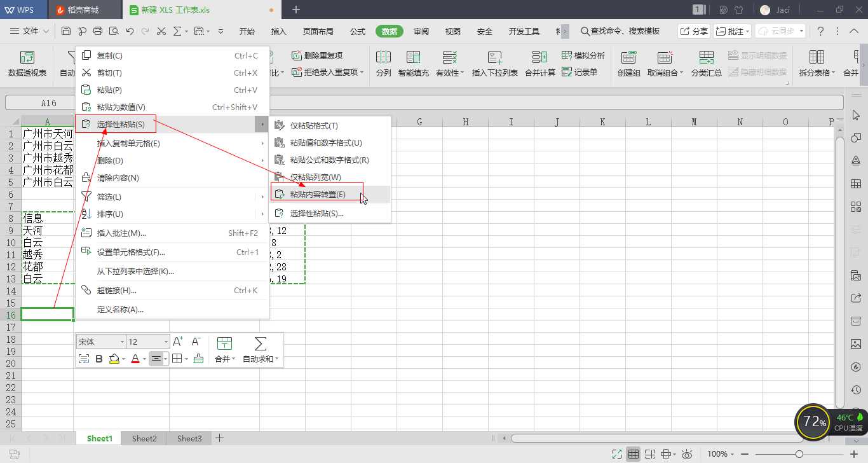The width and height of the screenshot is (868, 463).
Task: Switch to the 公式 ribbon tab
Action: (358, 31)
